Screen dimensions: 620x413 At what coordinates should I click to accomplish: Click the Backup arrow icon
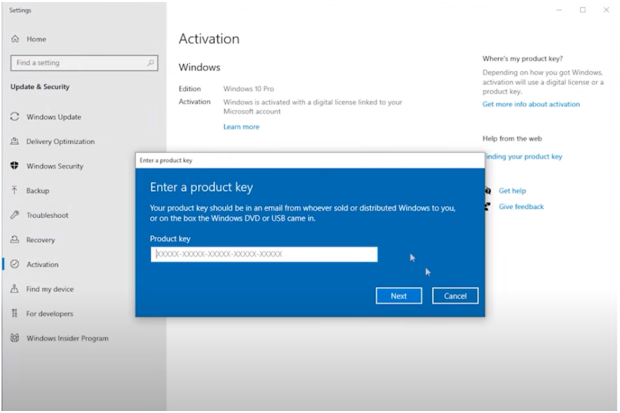(15, 190)
